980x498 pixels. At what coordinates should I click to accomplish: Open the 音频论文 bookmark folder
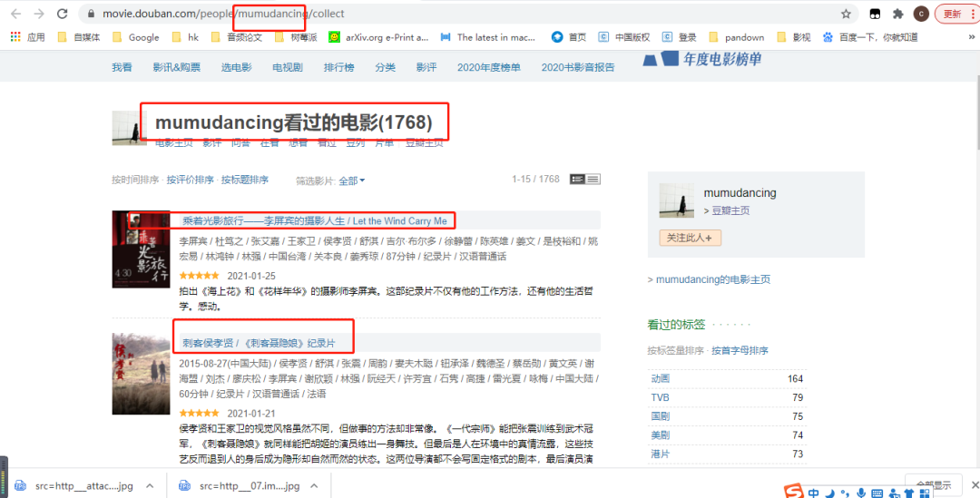236,37
